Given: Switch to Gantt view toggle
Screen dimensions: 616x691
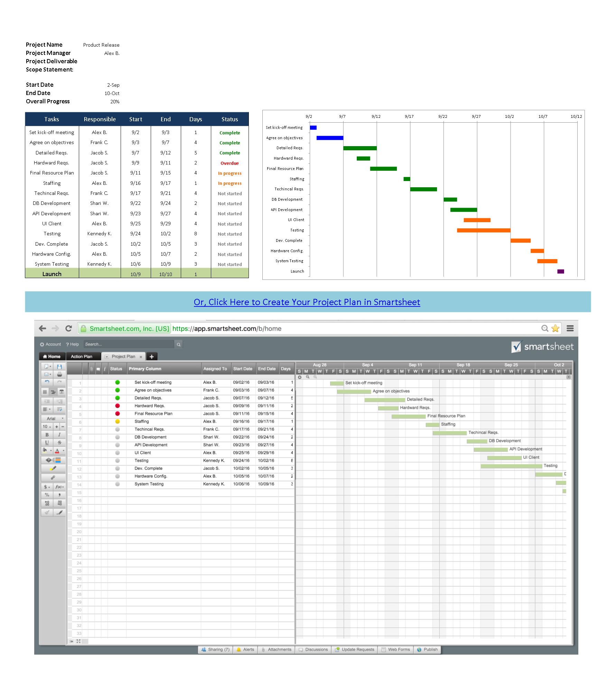Looking at the screenshot, I should coord(53,392).
